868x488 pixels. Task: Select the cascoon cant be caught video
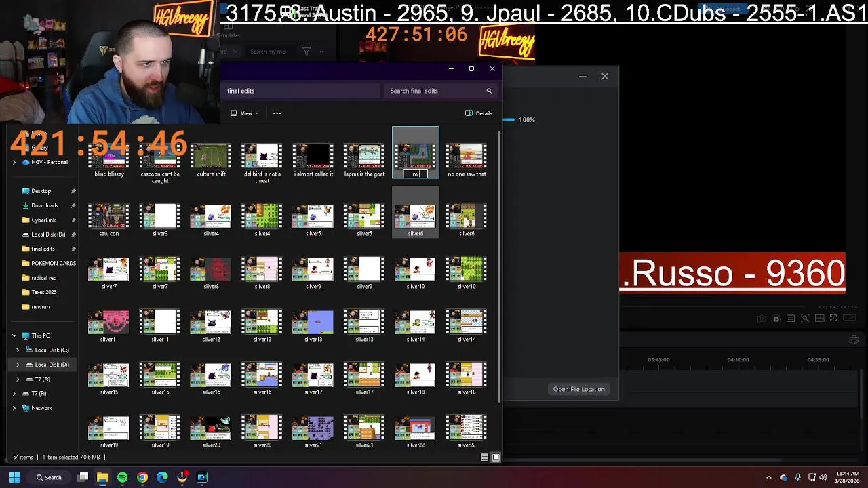click(x=160, y=163)
